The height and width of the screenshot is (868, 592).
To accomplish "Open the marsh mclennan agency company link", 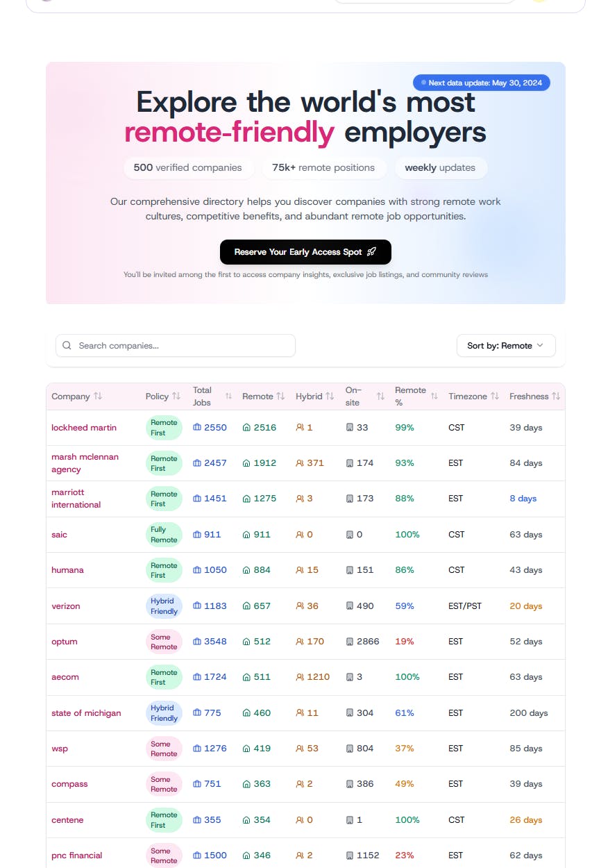I will point(85,463).
